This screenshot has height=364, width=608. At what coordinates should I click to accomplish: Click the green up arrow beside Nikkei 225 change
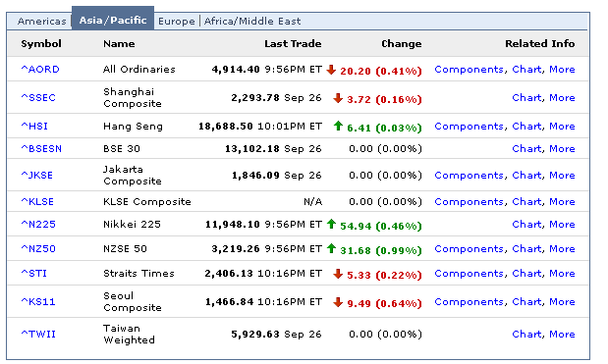[331, 224]
